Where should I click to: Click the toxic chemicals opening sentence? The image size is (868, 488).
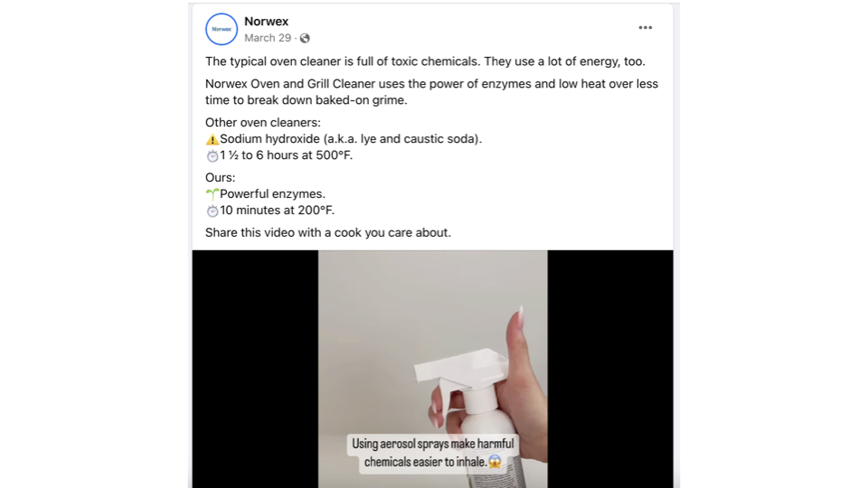coord(425,61)
